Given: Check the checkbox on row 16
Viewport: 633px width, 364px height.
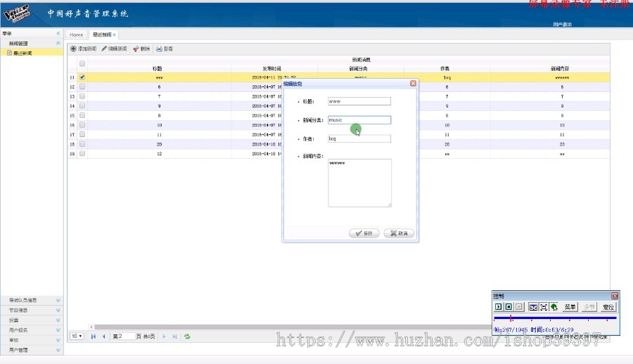Looking at the screenshot, I should point(82,124).
